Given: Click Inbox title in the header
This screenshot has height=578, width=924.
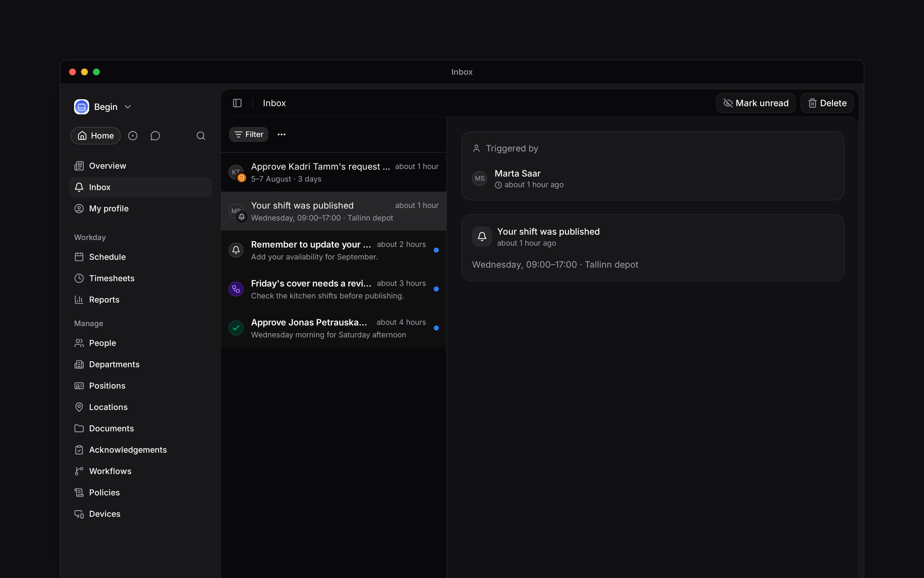Looking at the screenshot, I should [274, 103].
